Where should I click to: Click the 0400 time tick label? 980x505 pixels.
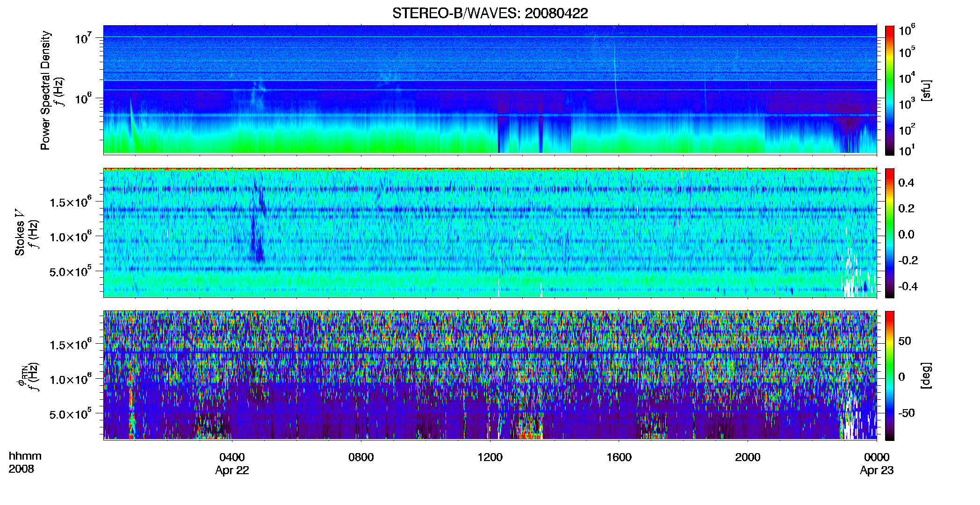pyautogui.click(x=232, y=457)
